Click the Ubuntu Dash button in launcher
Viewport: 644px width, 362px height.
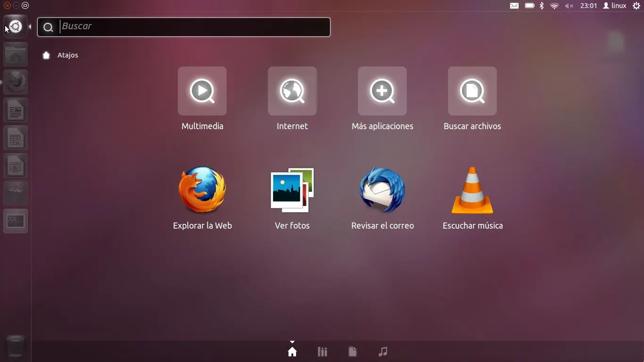pyautogui.click(x=16, y=26)
